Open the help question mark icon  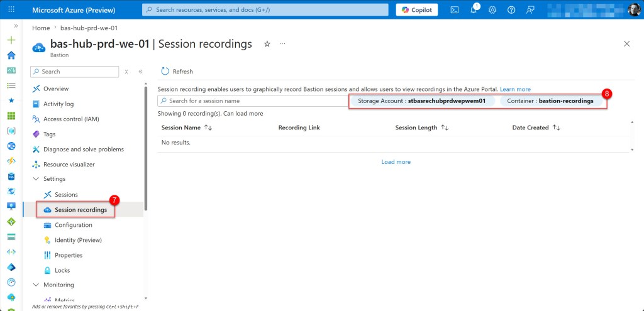tap(511, 10)
